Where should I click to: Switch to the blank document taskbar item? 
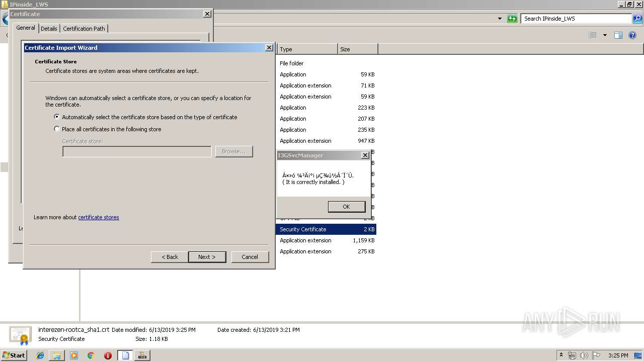tap(125, 355)
